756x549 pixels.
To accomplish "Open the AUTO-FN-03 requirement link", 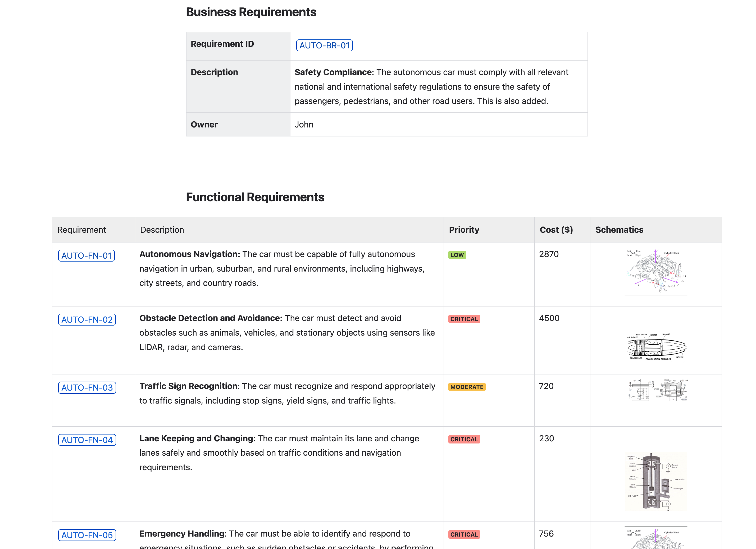I will pos(87,388).
